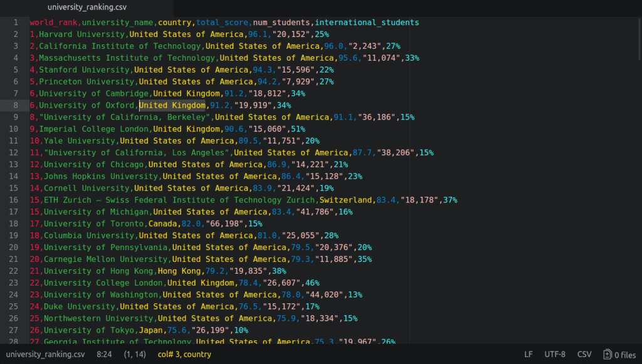Click 'total_score' header field
This screenshot has height=364, width=642.
tap(222, 23)
